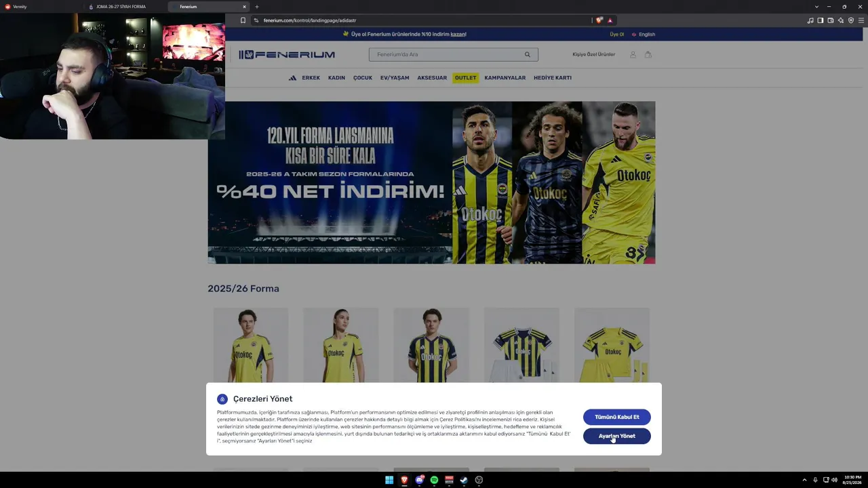Viewport: 868px width, 488px height.
Task: Open Steam from the taskbar
Action: [x=464, y=480]
